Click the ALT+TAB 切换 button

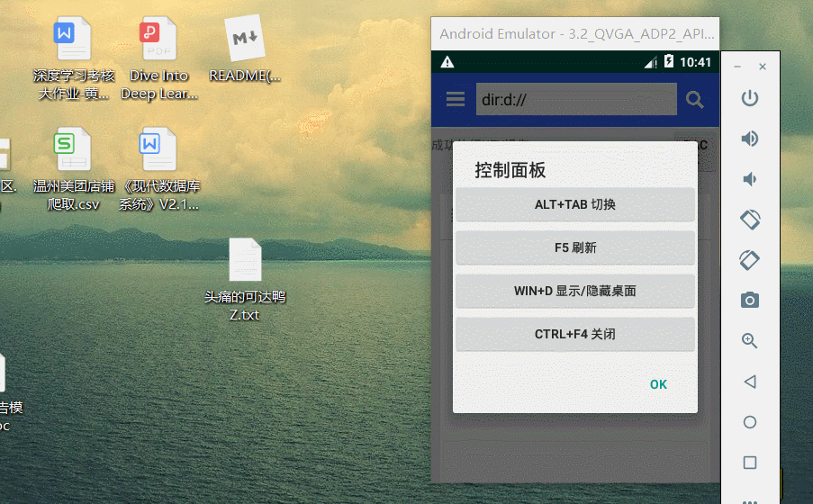pos(575,205)
